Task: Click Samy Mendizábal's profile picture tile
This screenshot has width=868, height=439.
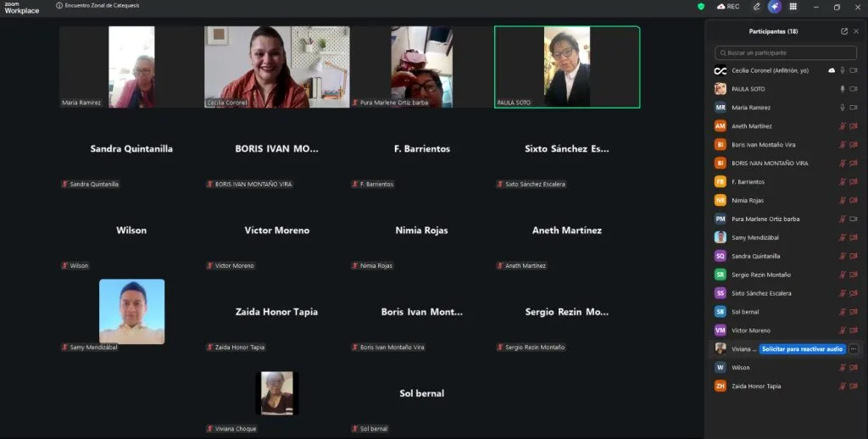Action: click(131, 312)
